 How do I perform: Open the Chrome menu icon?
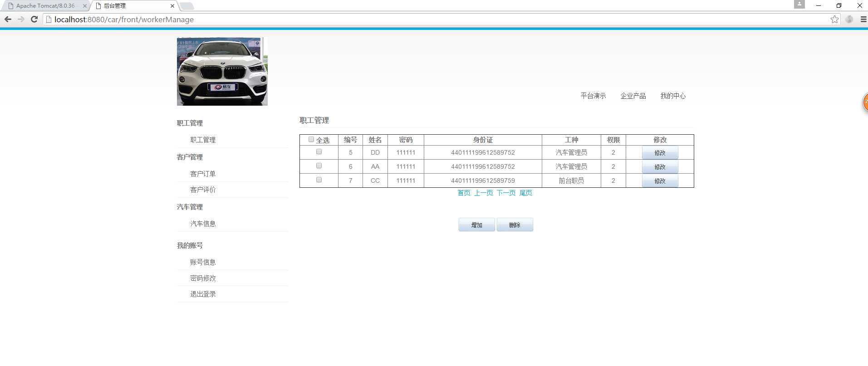(863, 19)
